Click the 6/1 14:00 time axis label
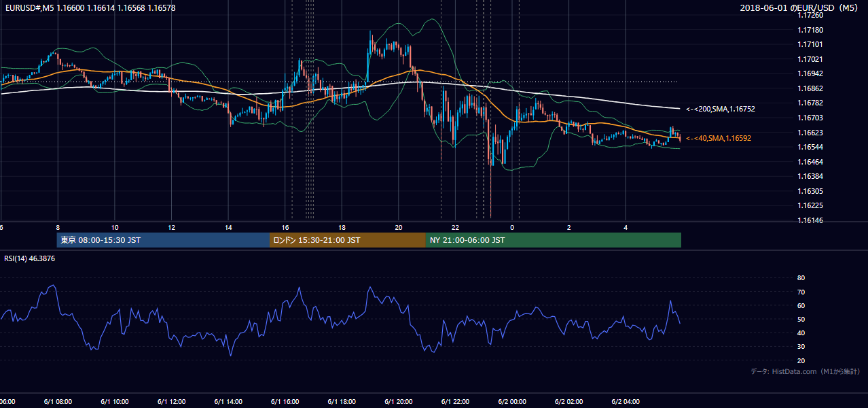The width and height of the screenshot is (868, 408). pos(228,401)
